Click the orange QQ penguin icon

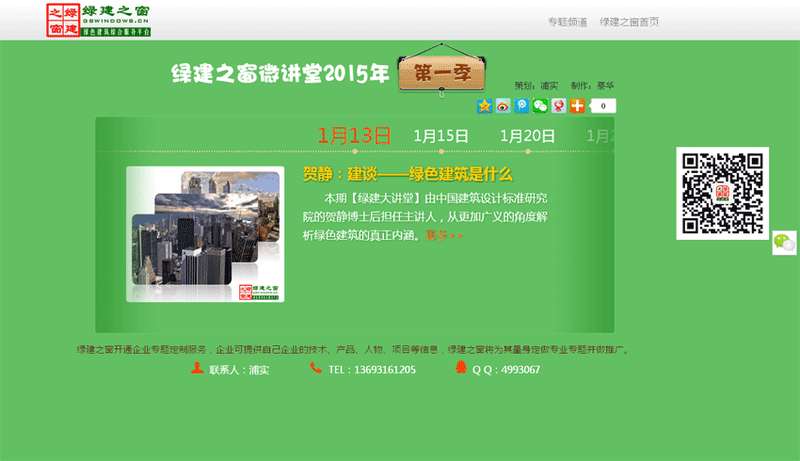click(461, 368)
